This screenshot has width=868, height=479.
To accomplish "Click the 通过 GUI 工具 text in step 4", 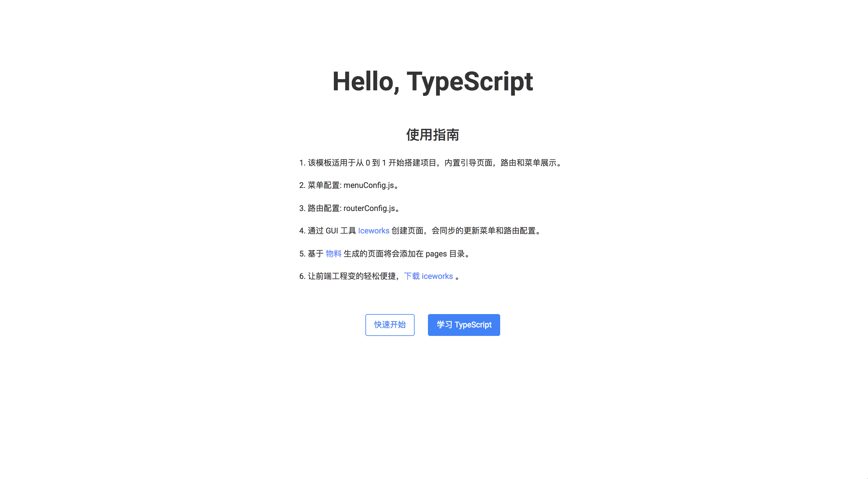I will pyautogui.click(x=331, y=231).
